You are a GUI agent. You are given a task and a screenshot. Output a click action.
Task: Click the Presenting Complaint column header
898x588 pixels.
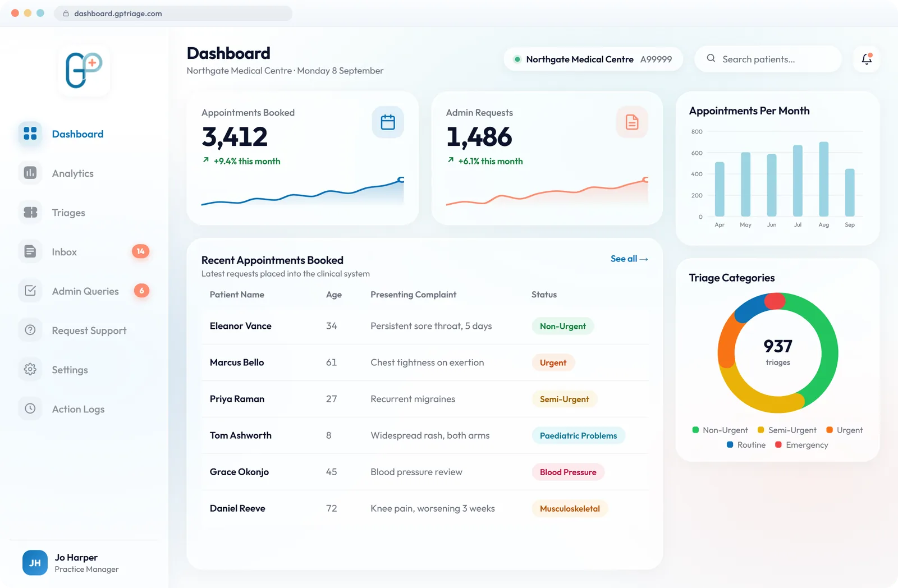(413, 295)
